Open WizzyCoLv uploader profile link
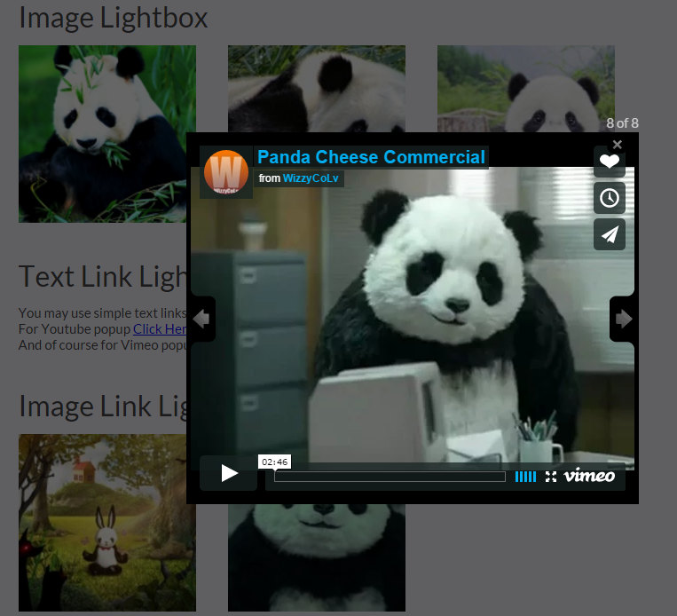 [311, 178]
